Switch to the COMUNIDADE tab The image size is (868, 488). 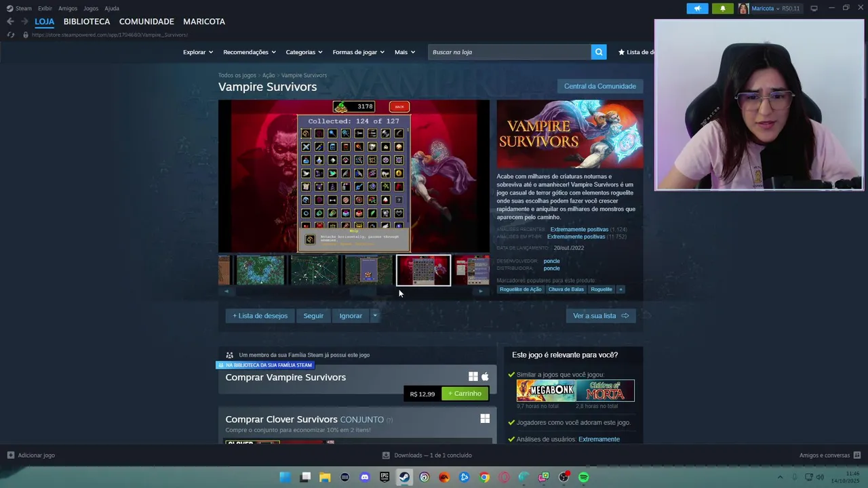pos(146,22)
